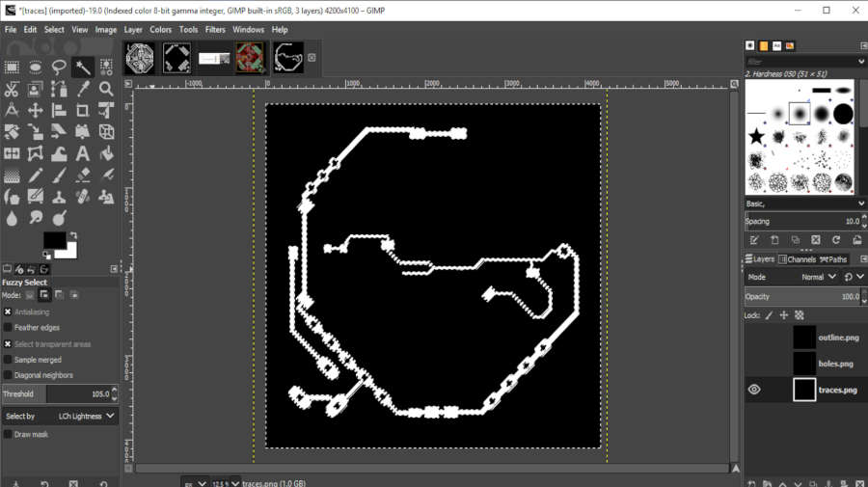Pick the Clone stamp tool
Screen dimensions: 868x487
pos(59,197)
